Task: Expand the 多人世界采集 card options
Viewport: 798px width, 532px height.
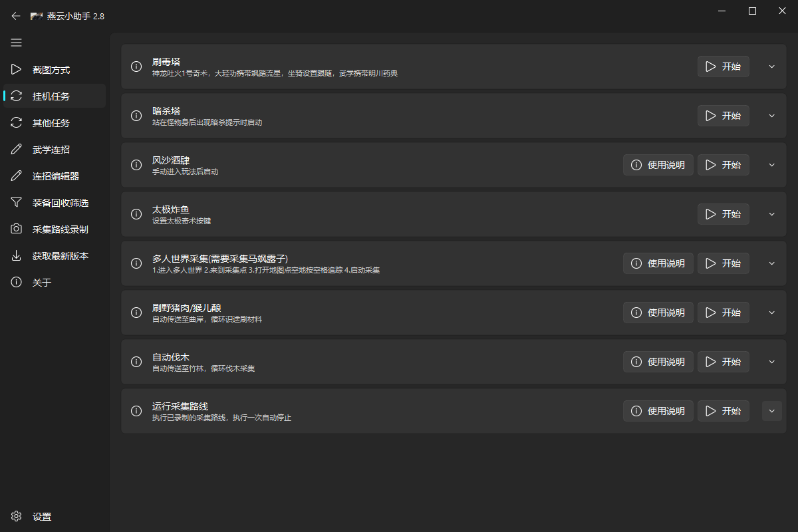Action: 772,263
